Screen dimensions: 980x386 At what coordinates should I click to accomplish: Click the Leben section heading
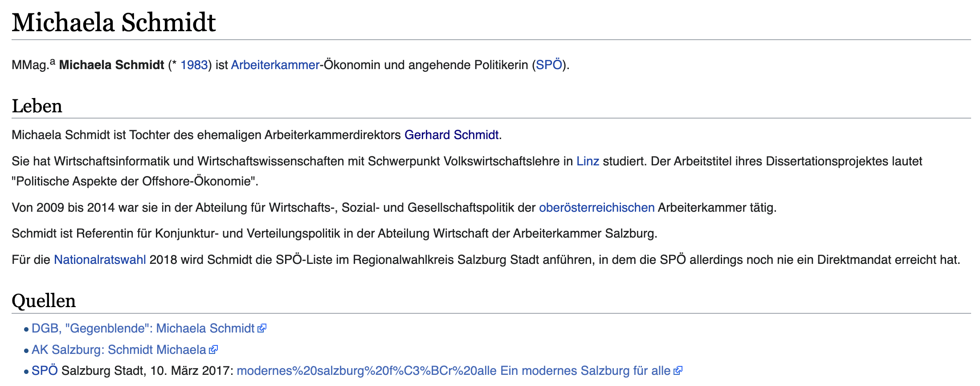37,106
